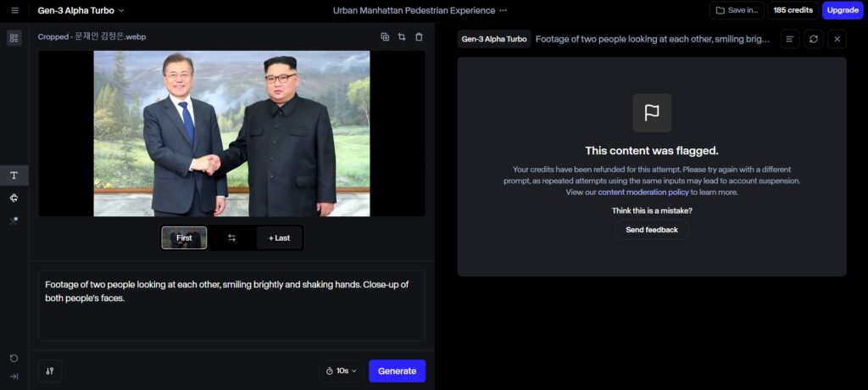
Task: Show prompt details list icon
Action: pos(790,39)
